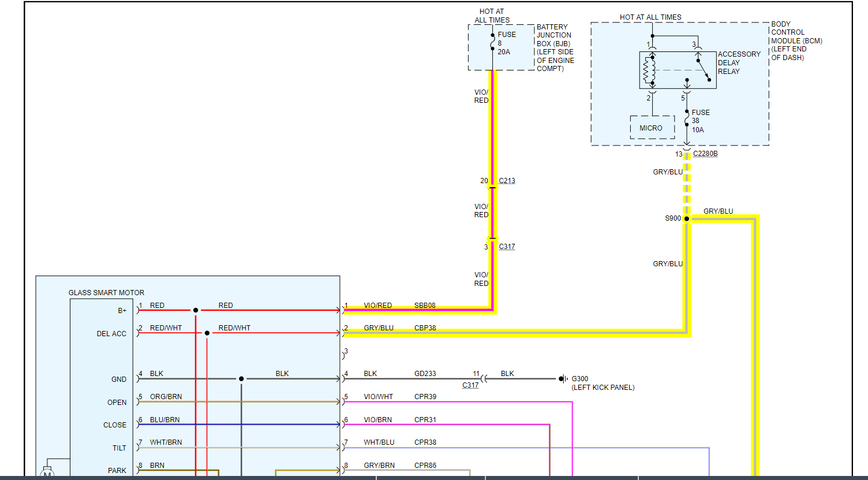868x480 pixels.
Task: Click the Fuse 8 20A symbol
Action: tap(492, 43)
